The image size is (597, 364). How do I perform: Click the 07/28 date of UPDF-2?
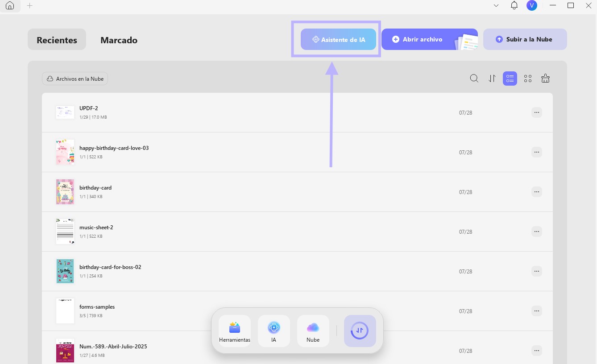pos(465,113)
